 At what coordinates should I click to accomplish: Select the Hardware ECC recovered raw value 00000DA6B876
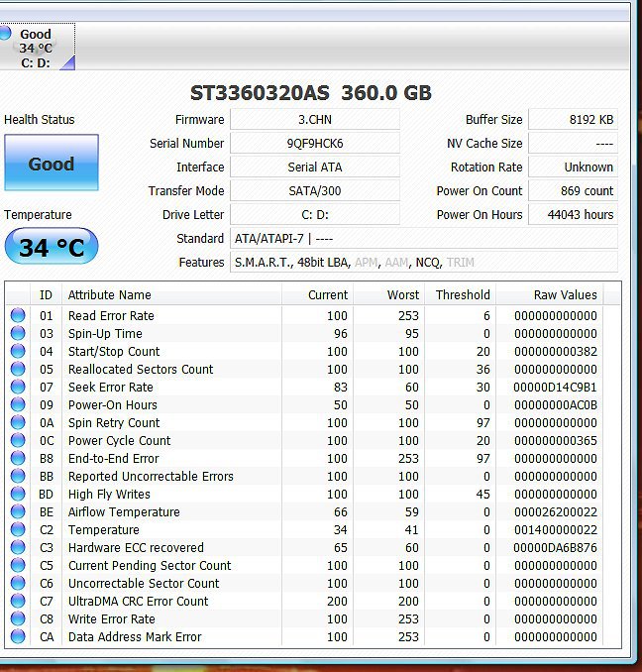(x=555, y=548)
